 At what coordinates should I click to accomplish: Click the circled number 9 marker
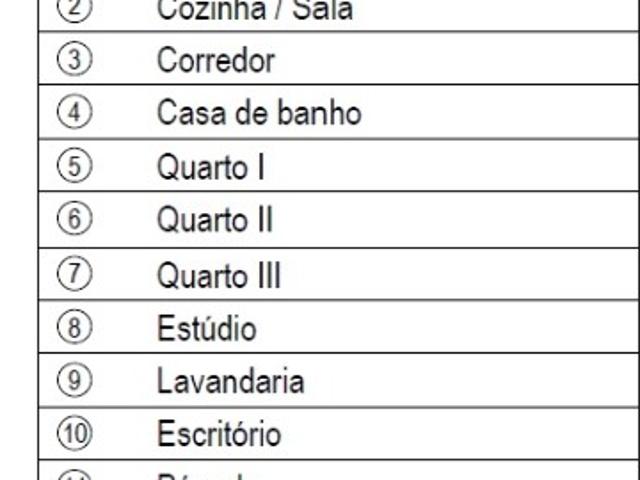pyautogui.click(x=74, y=380)
